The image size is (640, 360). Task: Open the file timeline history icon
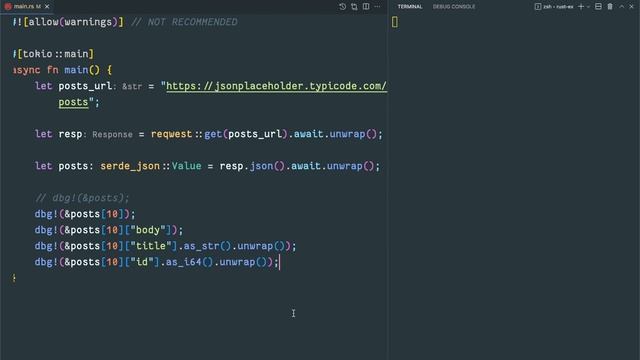342,7
